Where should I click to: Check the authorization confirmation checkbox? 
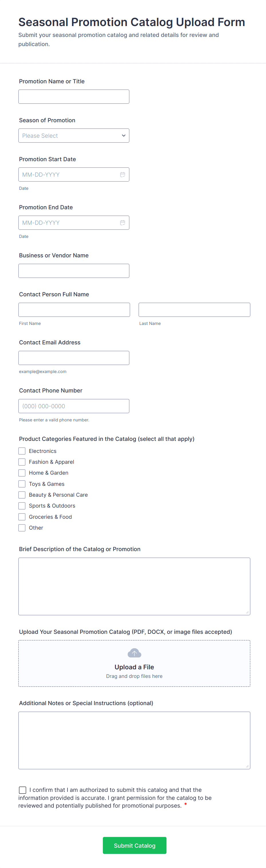tap(23, 790)
